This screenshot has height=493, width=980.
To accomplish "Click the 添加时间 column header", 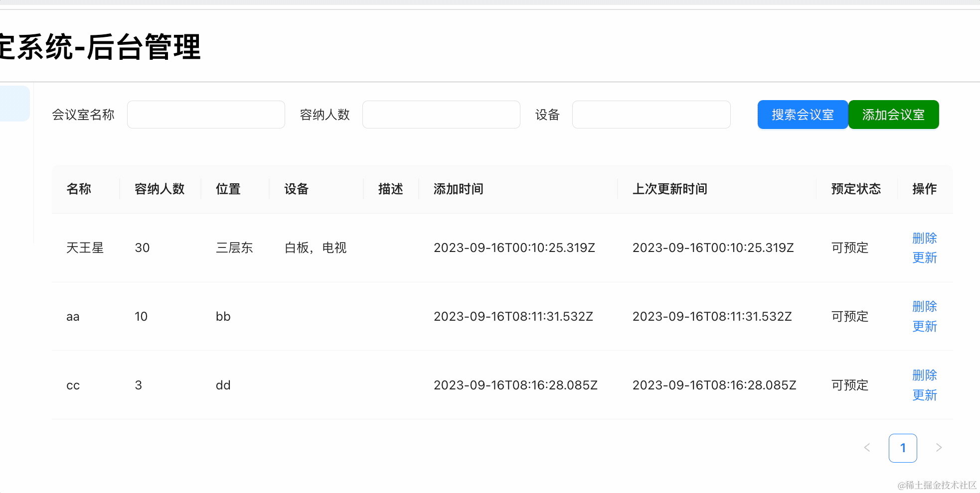I will 458,189.
